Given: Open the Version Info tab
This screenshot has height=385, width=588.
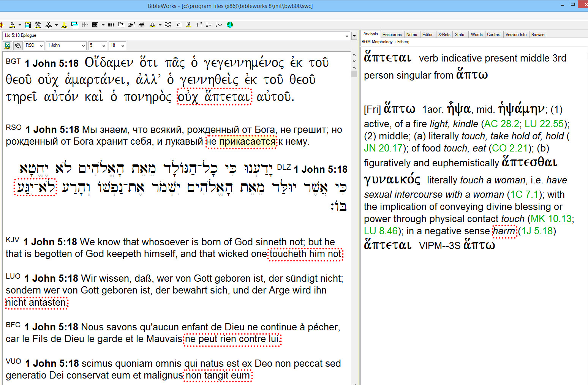Looking at the screenshot, I should point(516,35).
